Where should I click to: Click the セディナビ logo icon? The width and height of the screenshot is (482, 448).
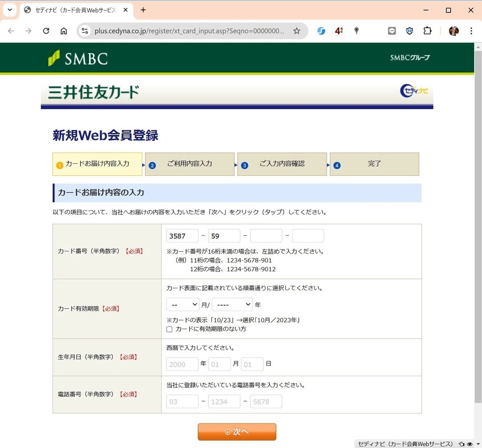coord(414,91)
